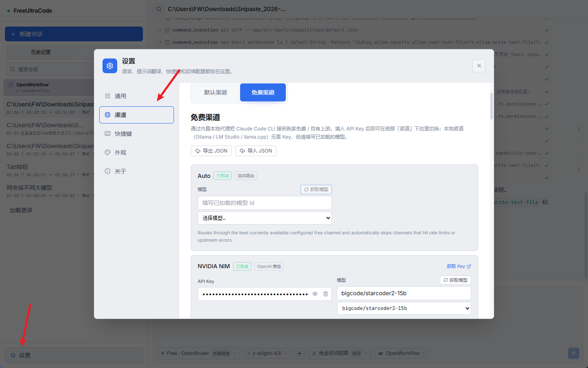Screen dimensions: 588x368
Task: Open the 历史记录 tab in background sidebar
Action: tap(41, 52)
